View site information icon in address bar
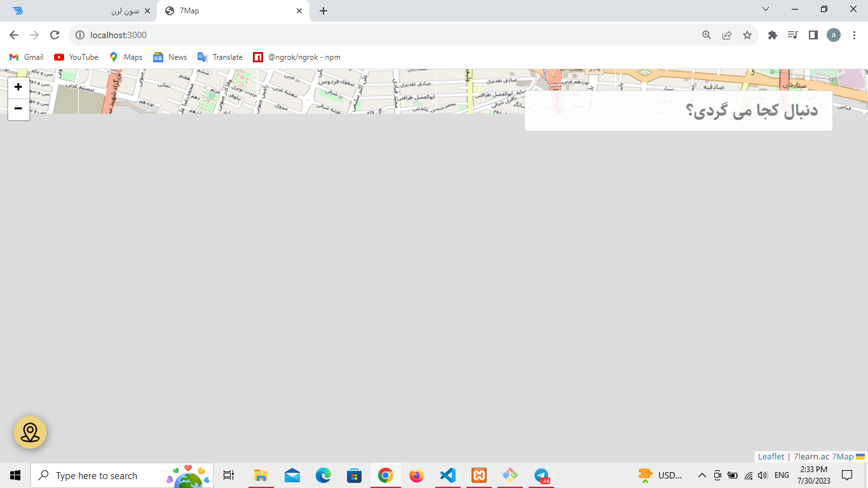868x488 pixels. tap(80, 35)
